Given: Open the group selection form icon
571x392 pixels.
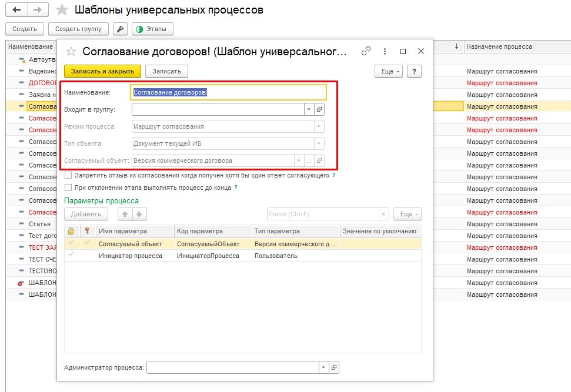Looking at the screenshot, I should tap(319, 109).
